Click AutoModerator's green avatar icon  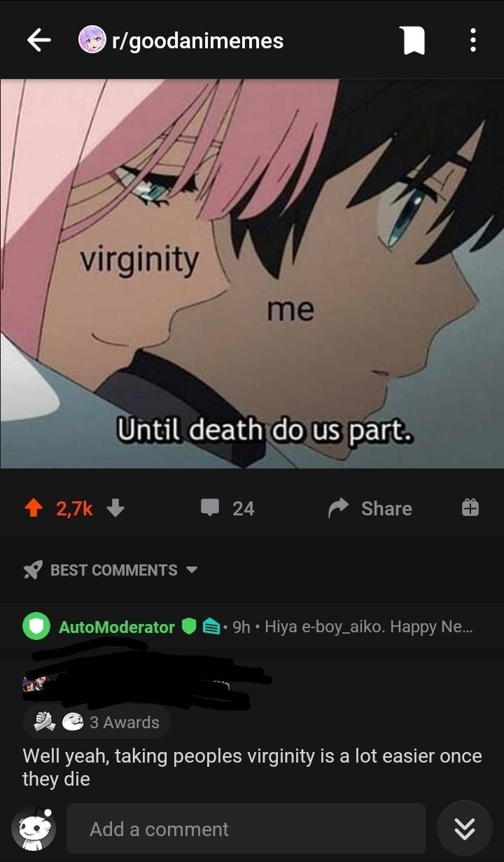click(36, 627)
